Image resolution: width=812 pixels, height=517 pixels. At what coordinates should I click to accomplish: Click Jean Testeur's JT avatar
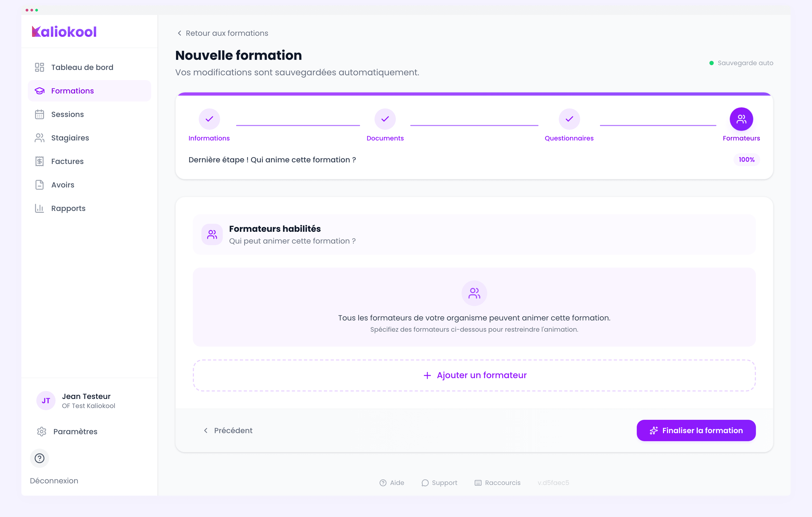(x=45, y=401)
